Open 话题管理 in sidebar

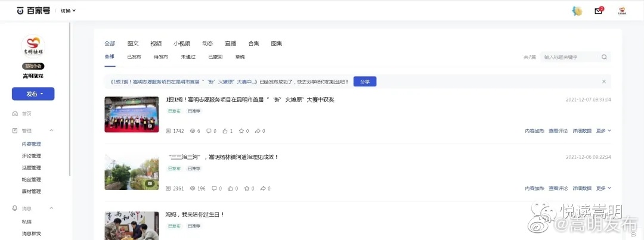tap(31, 168)
